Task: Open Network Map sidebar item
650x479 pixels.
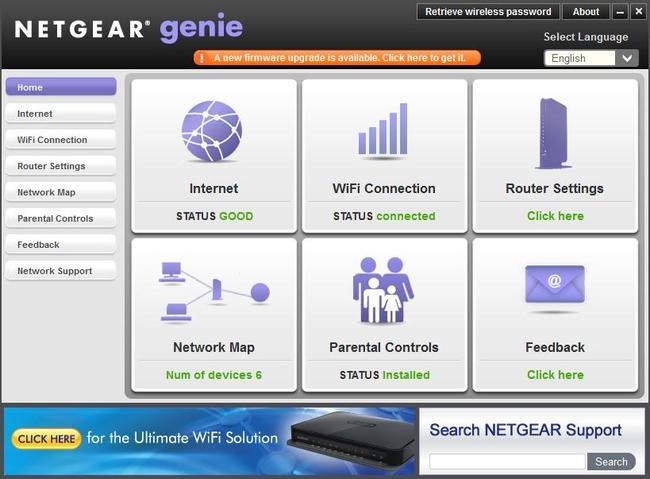Action: (x=61, y=192)
